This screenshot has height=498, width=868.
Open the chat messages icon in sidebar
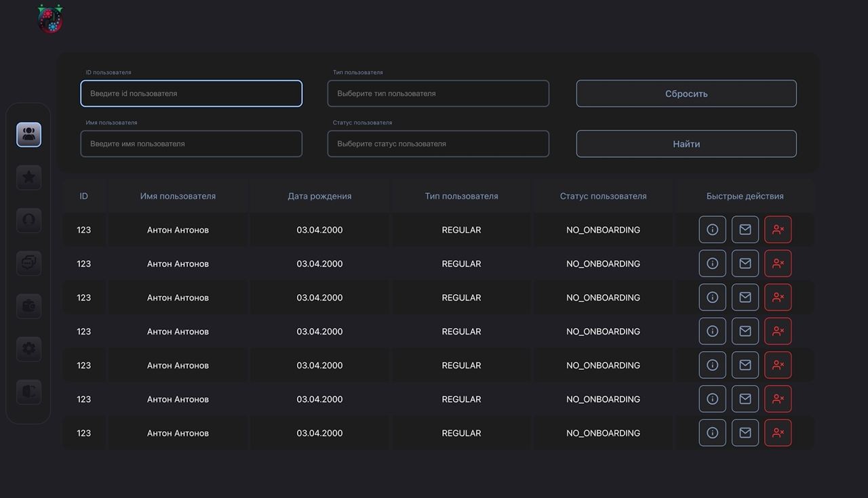point(28,263)
